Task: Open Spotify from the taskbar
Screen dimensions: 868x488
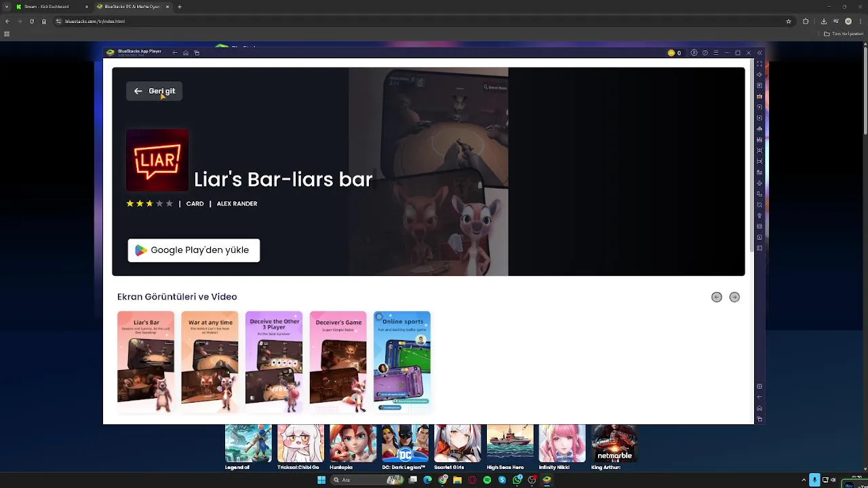Action: 487,480
